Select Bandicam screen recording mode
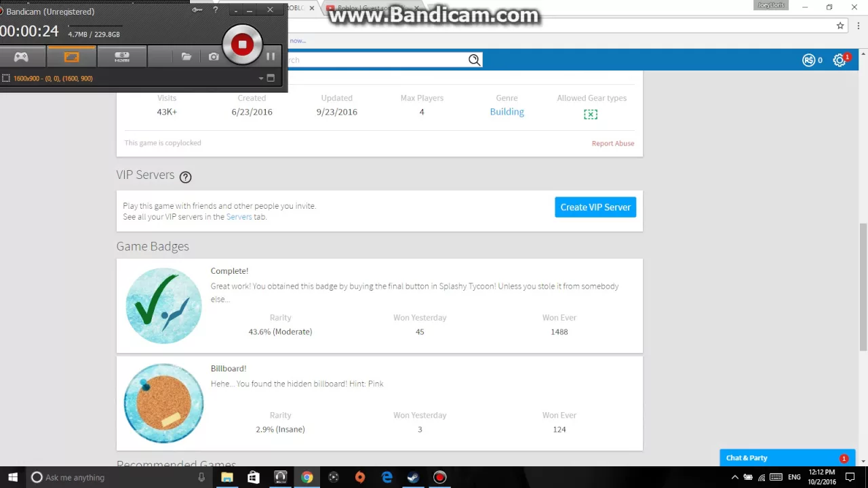The height and width of the screenshot is (488, 868). pos(71,57)
